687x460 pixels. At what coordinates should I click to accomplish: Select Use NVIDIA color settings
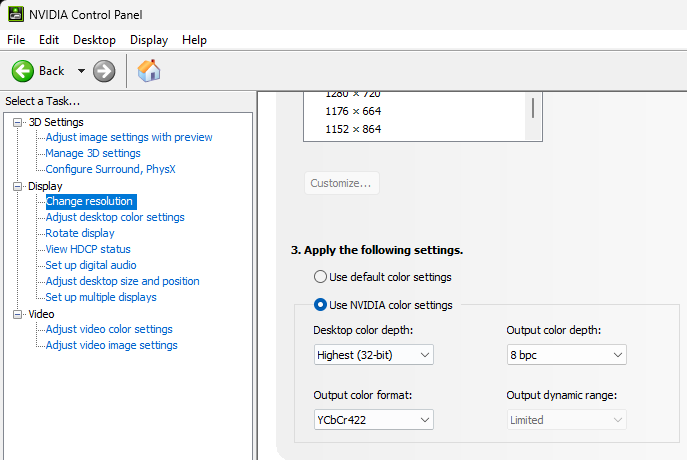point(320,305)
